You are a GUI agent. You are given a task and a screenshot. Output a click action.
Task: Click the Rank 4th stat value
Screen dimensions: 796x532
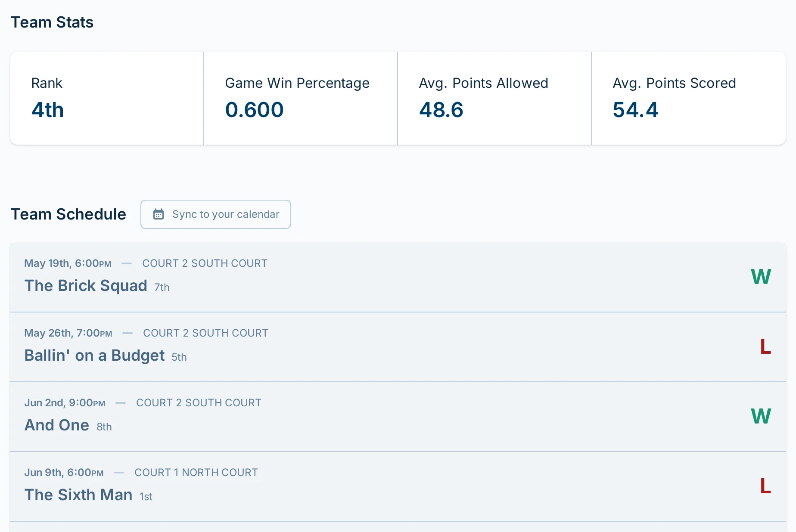coord(48,110)
